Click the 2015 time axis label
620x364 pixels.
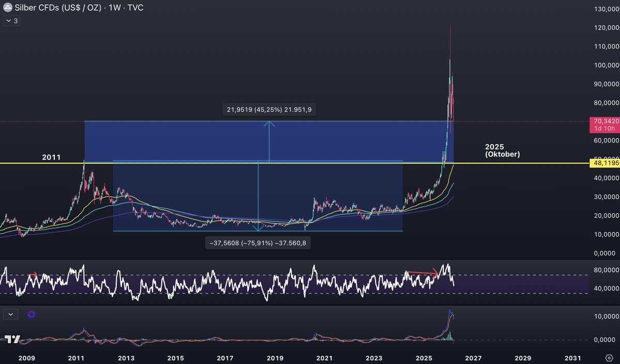point(176,358)
